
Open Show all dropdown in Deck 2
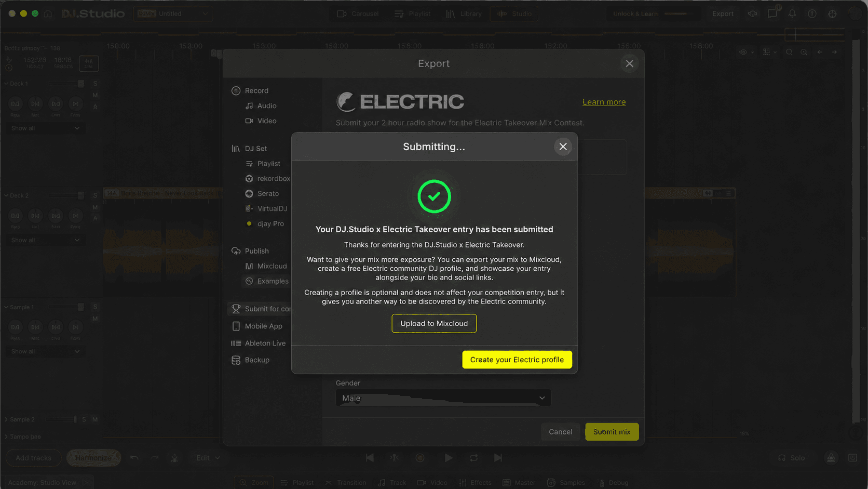[45, 240]
